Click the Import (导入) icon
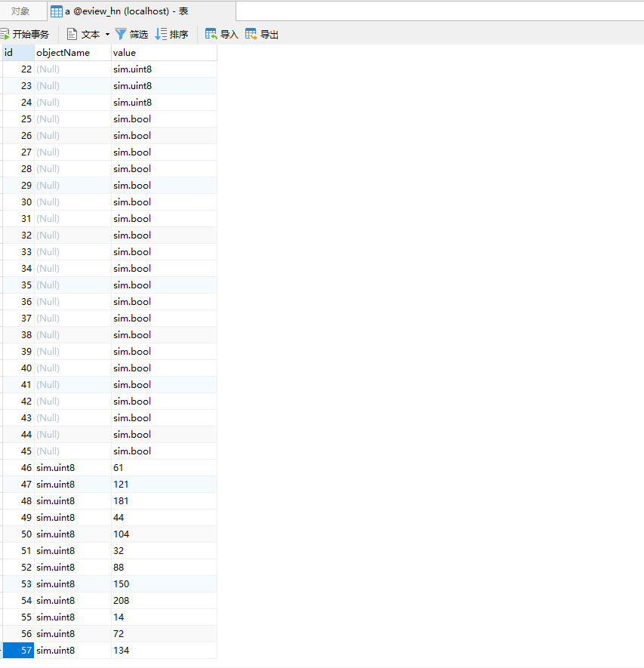This screenshot has height=668, width=644. click(x=211, y=34)
